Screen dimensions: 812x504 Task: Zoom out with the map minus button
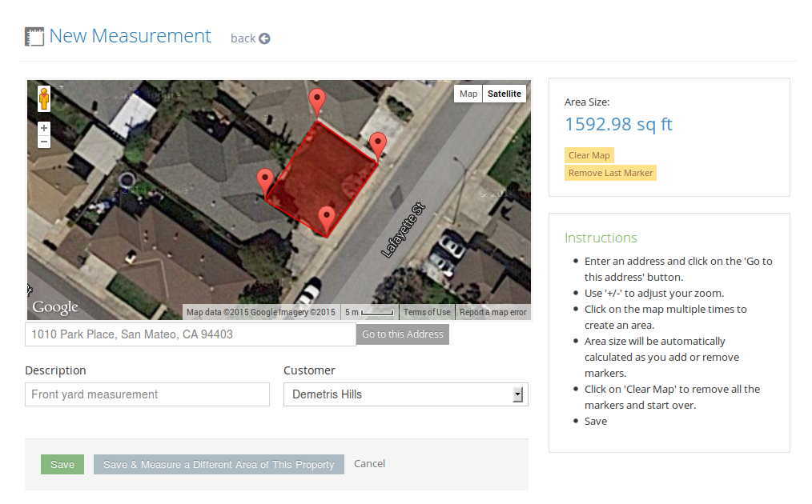(44, 142)
